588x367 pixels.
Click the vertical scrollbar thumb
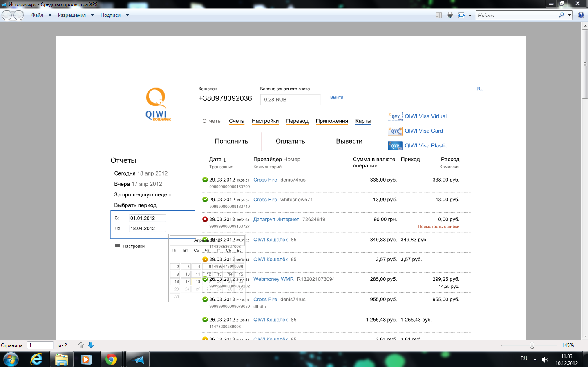[x=585, y=64]
